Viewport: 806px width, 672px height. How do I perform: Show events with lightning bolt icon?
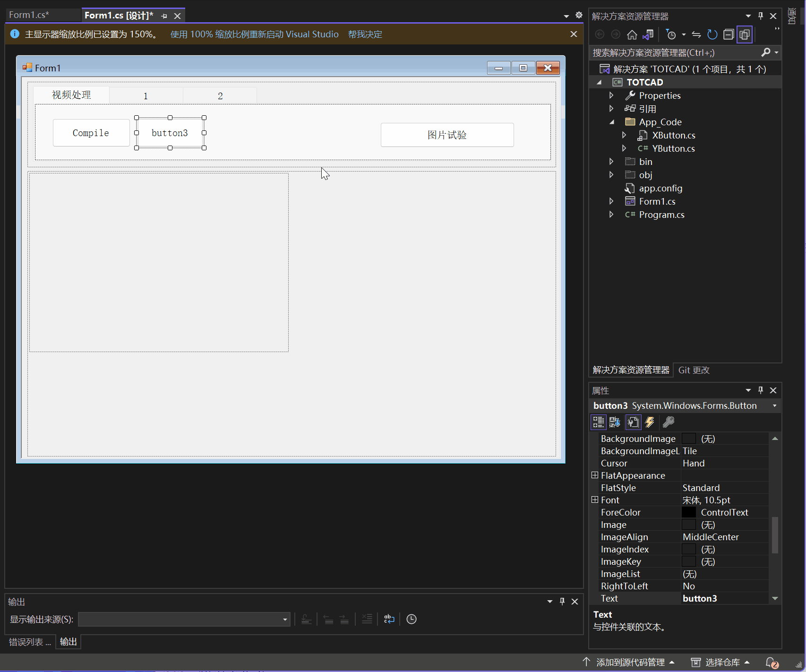650,422
